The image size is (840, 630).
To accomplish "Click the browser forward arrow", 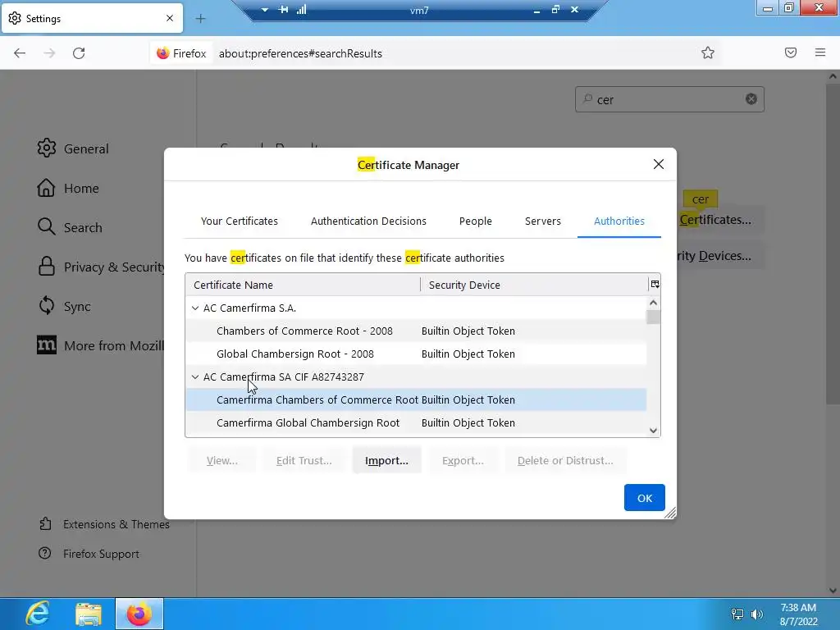I will [49, 53].
